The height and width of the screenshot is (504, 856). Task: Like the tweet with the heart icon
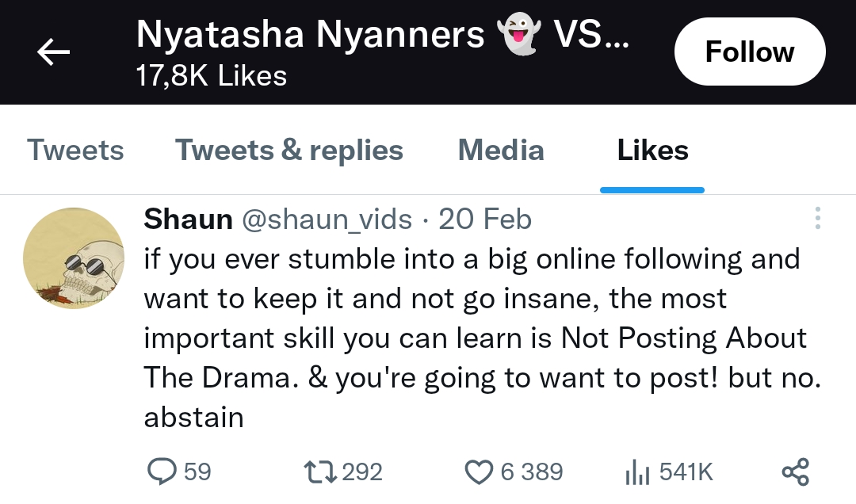[478, 472]
